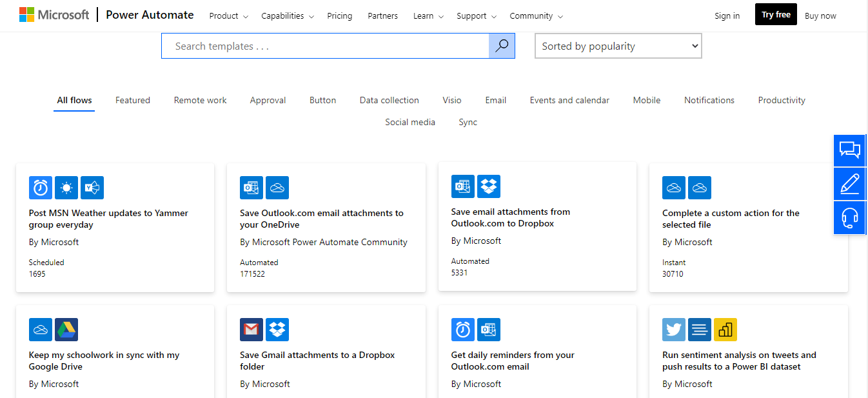Click the OneDrive icon on the email attachments card
Screen dimensions: 868x398
[x=277, y=188]
